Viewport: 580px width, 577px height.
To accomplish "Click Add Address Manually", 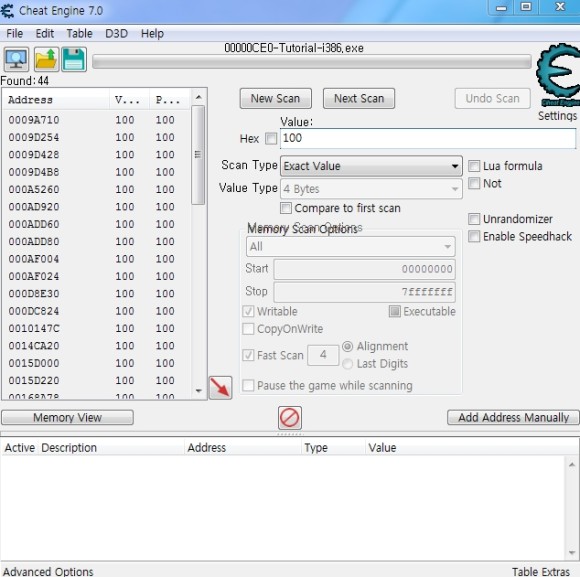I will coord(513,418).
